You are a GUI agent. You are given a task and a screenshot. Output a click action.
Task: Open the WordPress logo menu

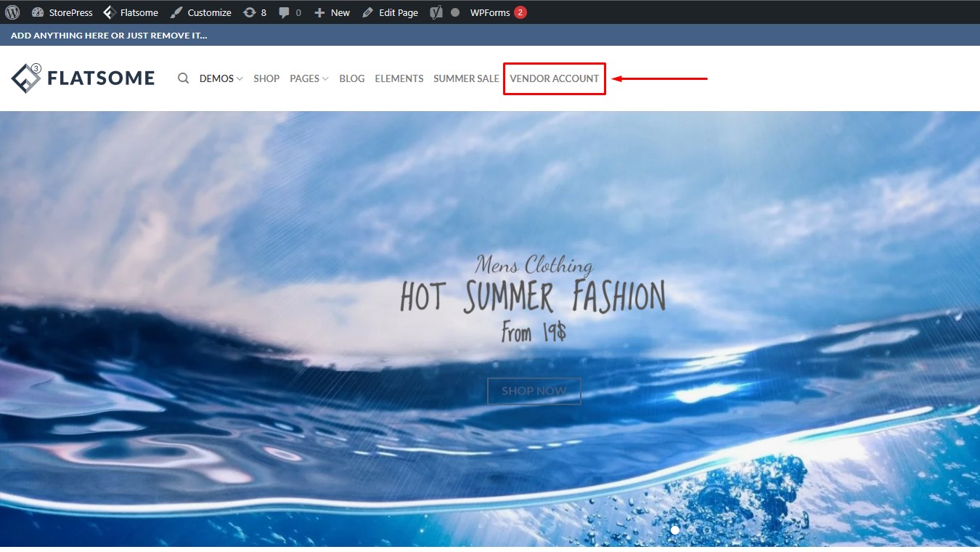point(12,12)
